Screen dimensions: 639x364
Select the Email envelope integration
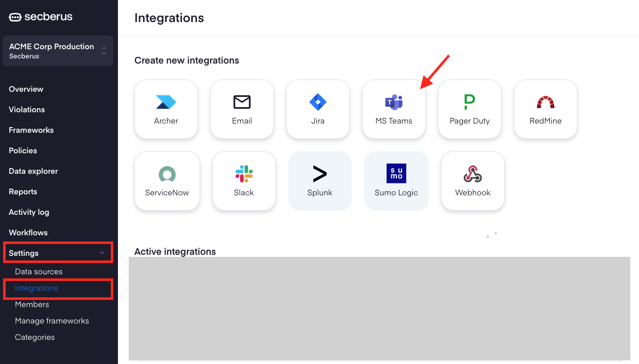(x=242, y=109)
